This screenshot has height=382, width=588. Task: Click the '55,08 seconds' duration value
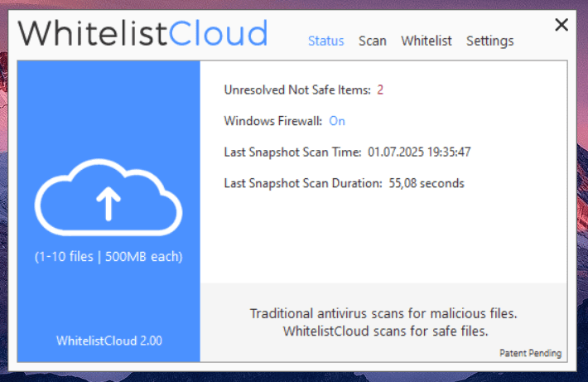point(427,183)
